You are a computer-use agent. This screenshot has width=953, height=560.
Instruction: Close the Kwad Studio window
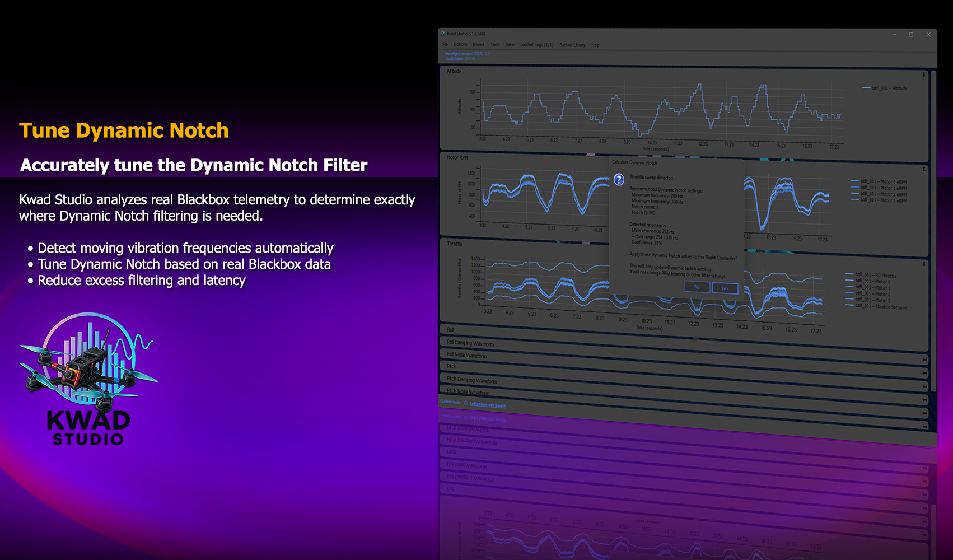coord(928,35)
